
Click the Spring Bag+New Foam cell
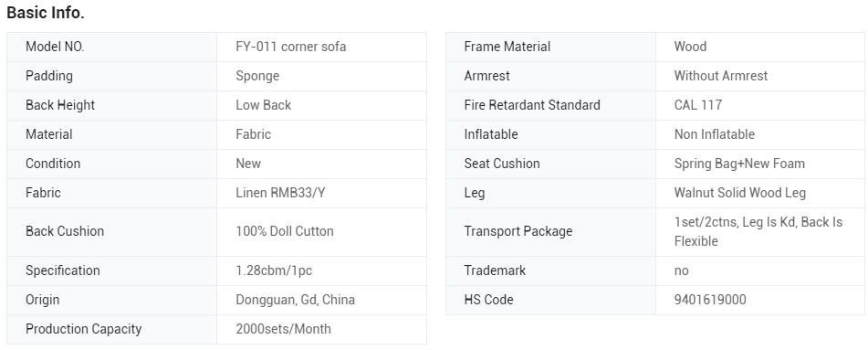tap(760, 164)
